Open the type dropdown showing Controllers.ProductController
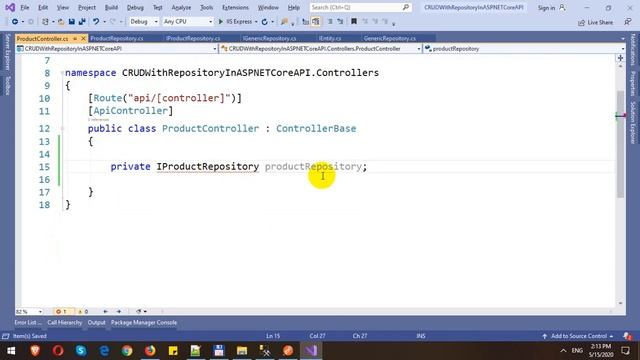Image resolution: width=640 pixels, height=360 pixels. (x=320, y=49)
